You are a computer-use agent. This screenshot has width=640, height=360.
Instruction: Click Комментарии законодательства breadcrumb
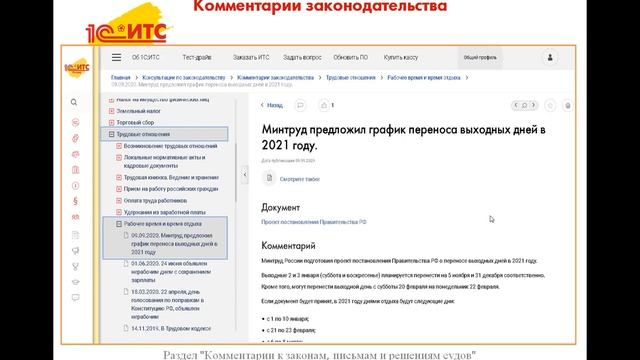(x=276, y=78)
